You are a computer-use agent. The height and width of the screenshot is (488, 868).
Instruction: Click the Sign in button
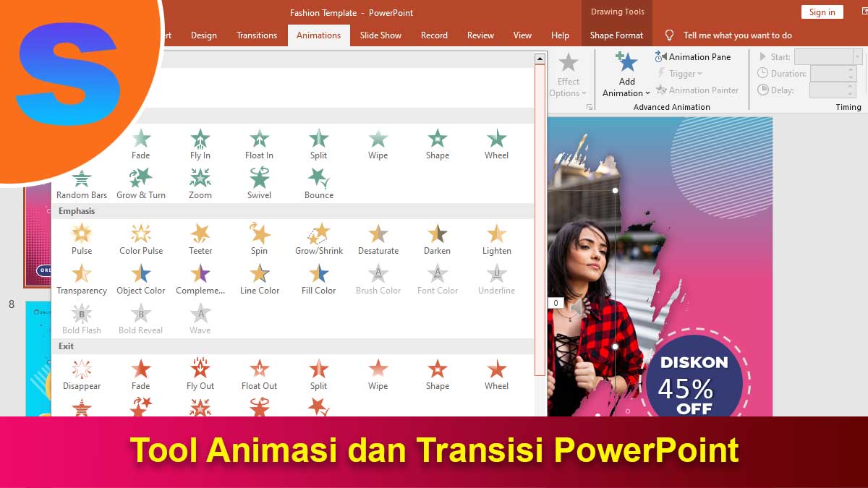(x=822, y=12)
